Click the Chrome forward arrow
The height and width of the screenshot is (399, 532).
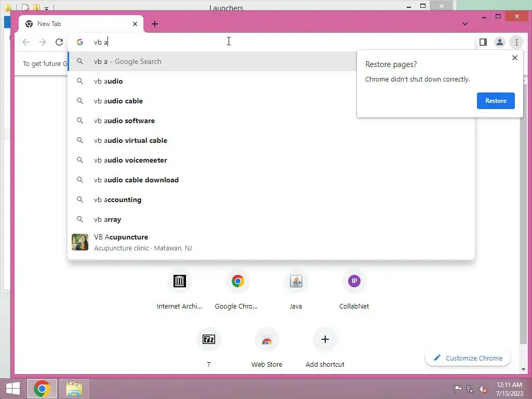point(43,42)
